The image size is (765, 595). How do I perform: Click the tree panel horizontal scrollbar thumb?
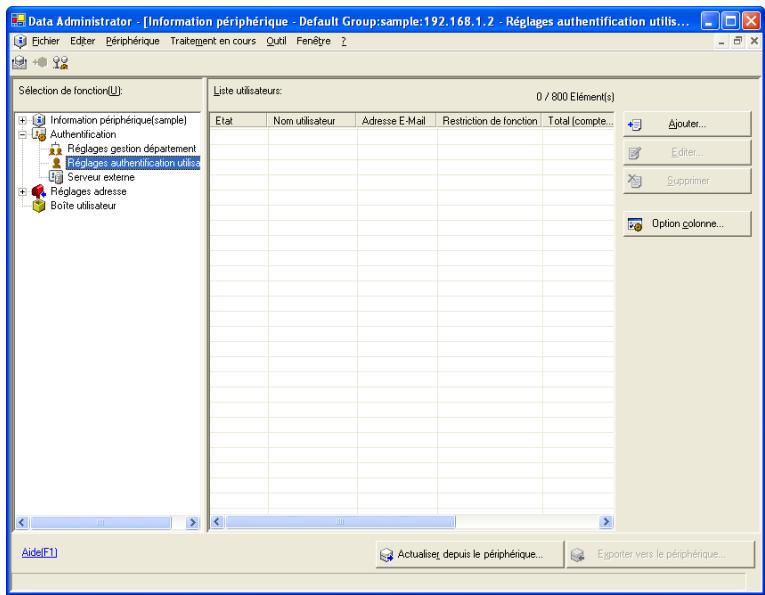click(101, 523)
